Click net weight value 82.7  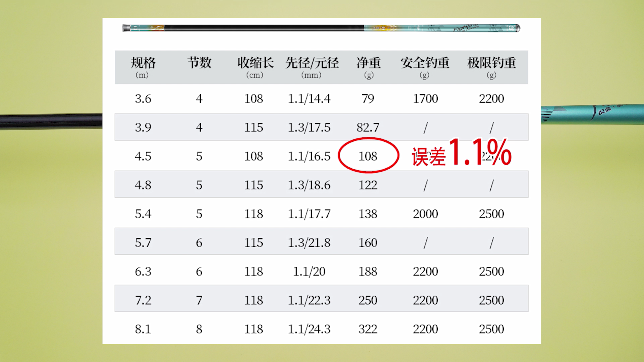368,127
